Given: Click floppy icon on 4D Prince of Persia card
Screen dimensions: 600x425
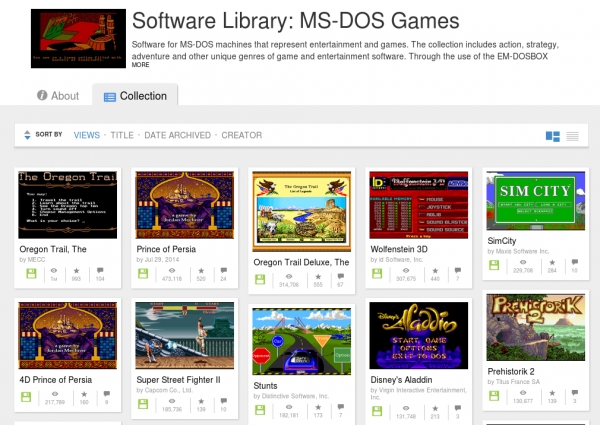Looking at the screenshot, I should pos(26,397).
